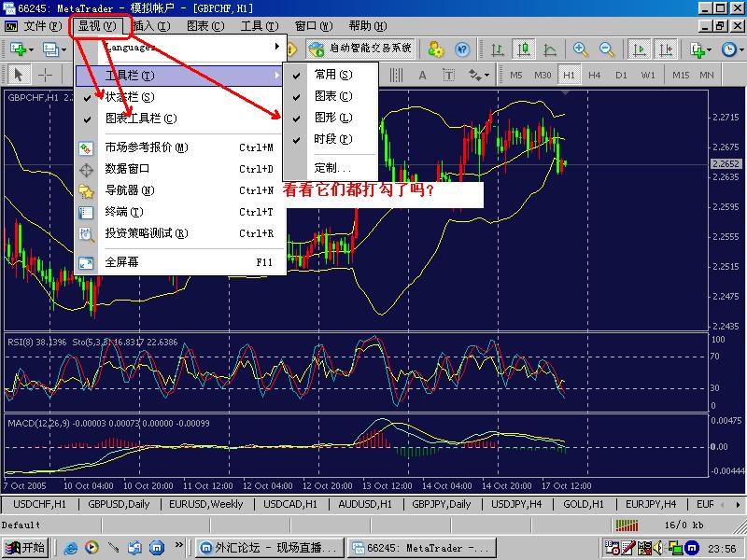The image size is (747, 560).
Task: Open the profiles icon in the toolbar
Action: pyautogui.click(x=50, y=49)
